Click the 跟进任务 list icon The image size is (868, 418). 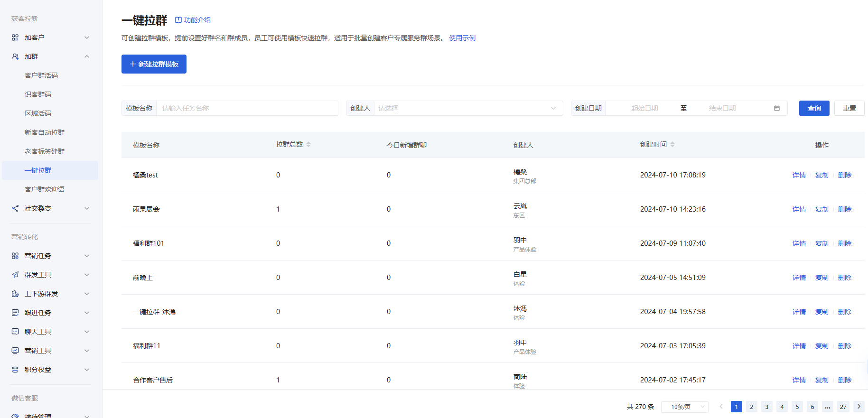[x=15, y=313]
